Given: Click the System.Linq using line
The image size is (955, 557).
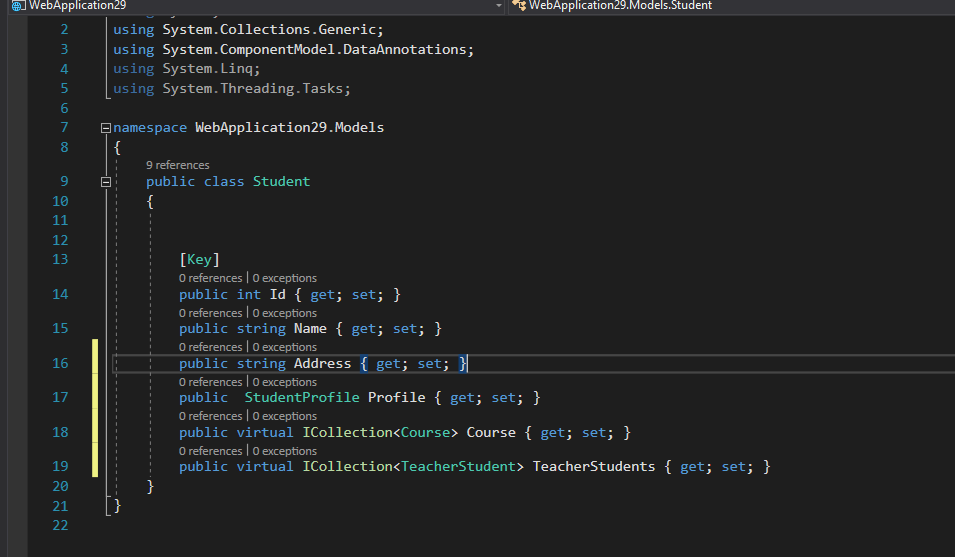Looking at the screenshot, I should coord(186,69).
